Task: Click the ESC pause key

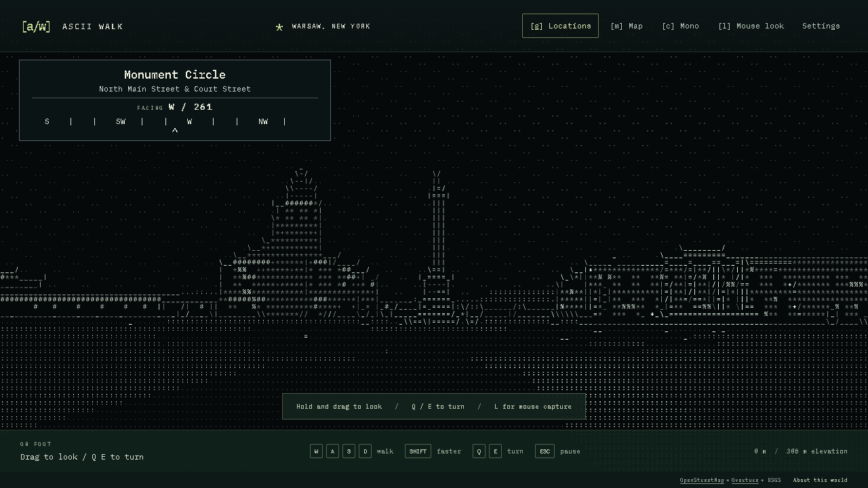Action: (545, 451)
